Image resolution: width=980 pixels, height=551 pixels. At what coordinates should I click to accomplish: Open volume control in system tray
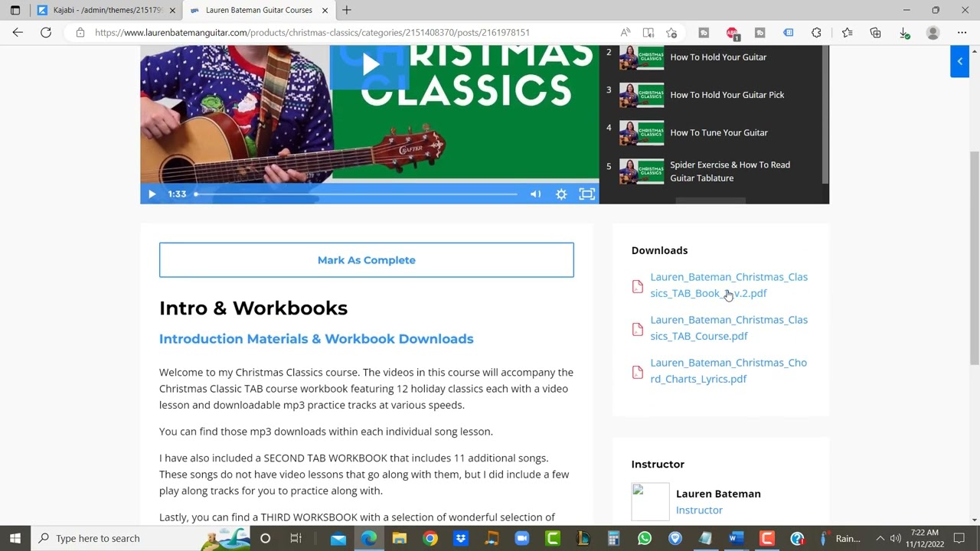(895, 538)
